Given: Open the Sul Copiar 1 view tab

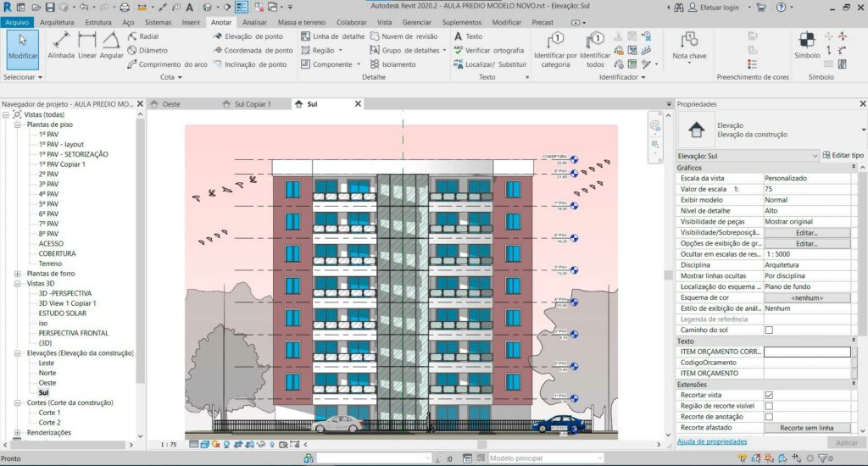Looking at the screenshot, I should pos(253,104).
